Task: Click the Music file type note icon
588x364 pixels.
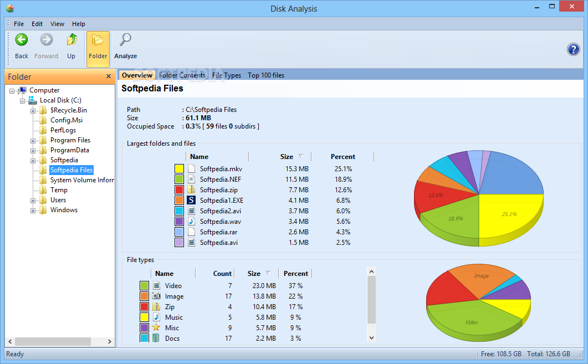Action: pos(156,317)
